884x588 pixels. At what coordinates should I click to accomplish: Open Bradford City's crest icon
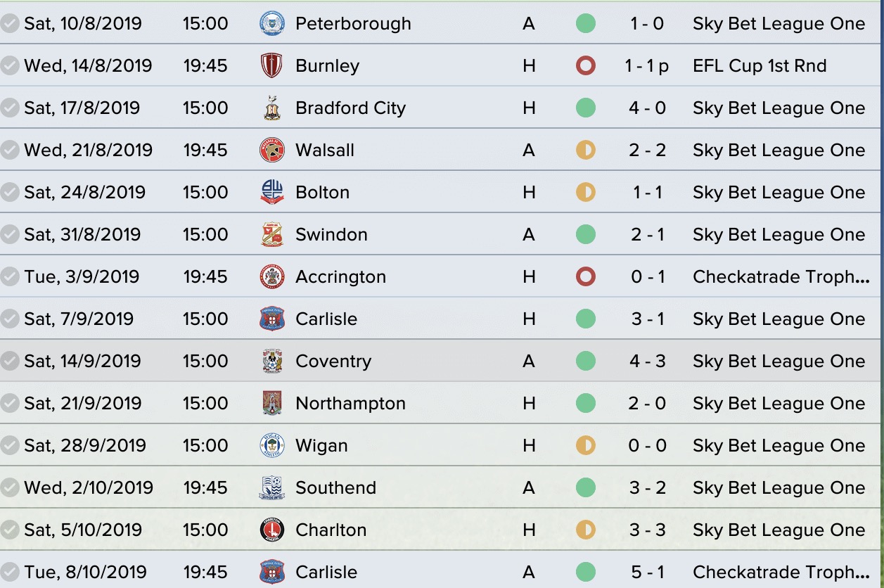tap(271, 108)
